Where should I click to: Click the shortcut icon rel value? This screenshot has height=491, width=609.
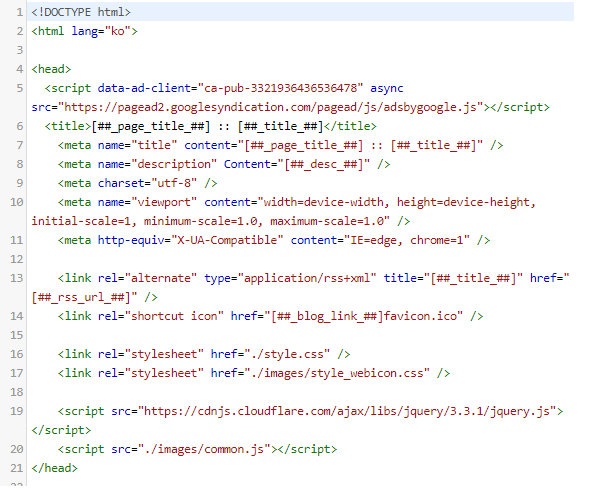click(x=174, y=317)
